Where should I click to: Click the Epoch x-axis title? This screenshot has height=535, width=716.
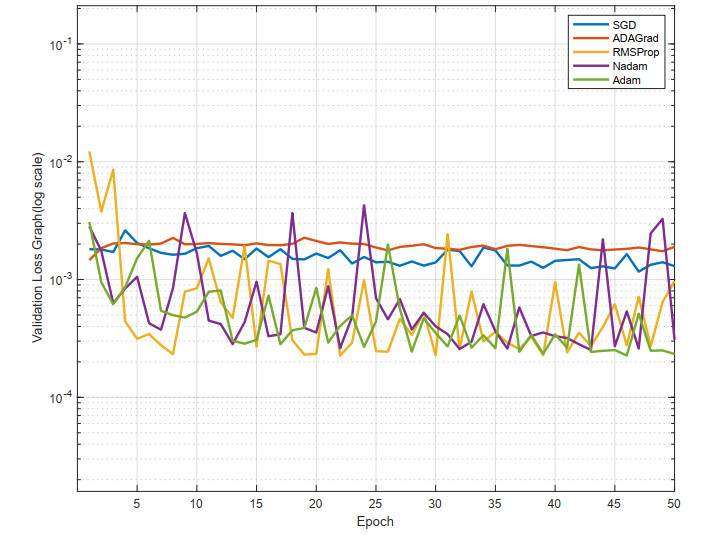coord(376,521)
